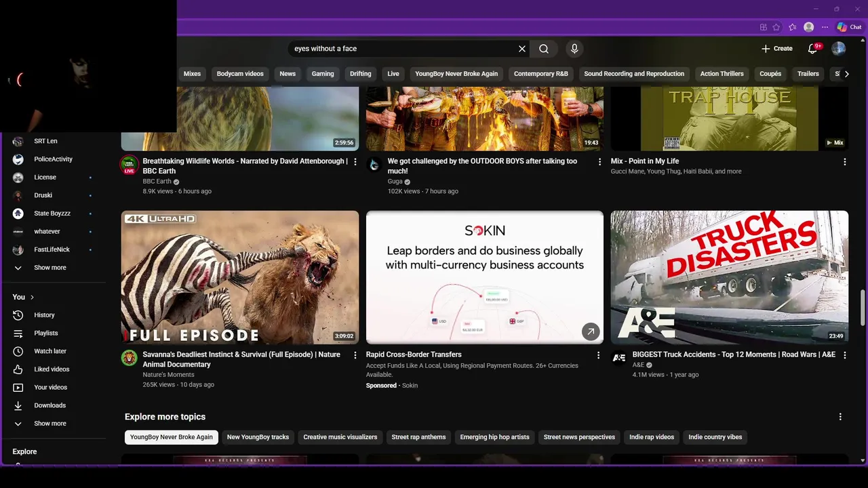Open the You section chevron
868x488 pixels.
32,297
